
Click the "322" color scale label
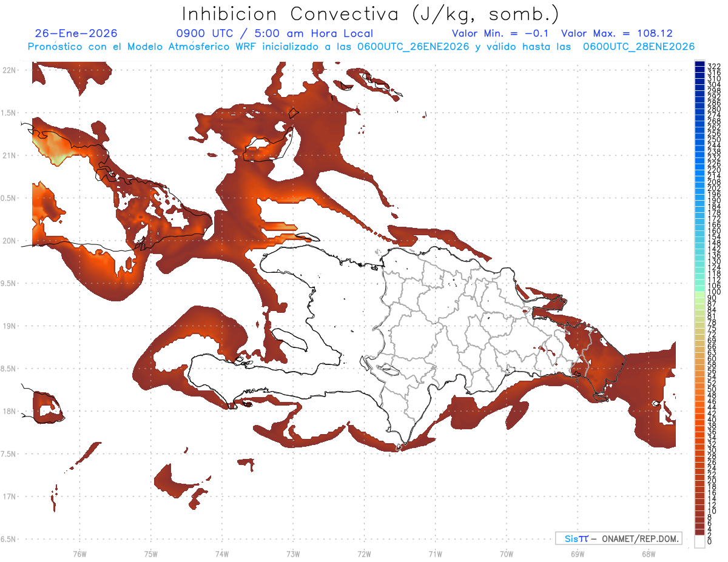click(714, 66)
